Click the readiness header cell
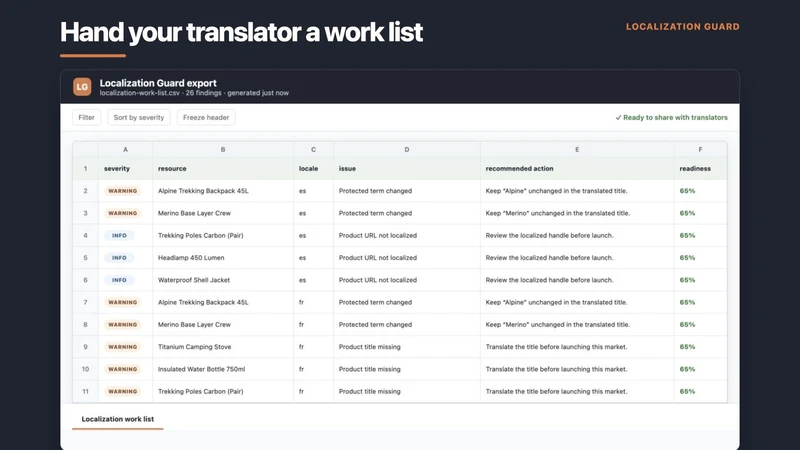Image resolution: width=800 pixels, height=450 pixels. coord(701,168)
